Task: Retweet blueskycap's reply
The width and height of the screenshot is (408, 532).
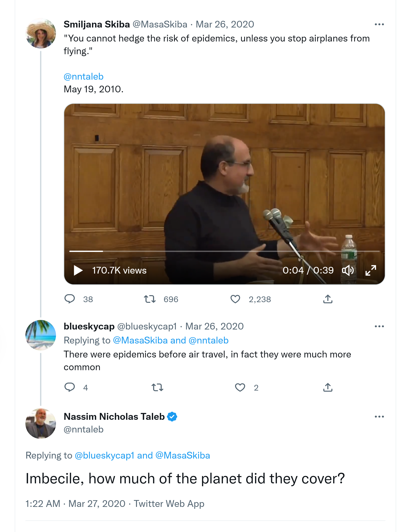Action: click(x=157, y=387)
